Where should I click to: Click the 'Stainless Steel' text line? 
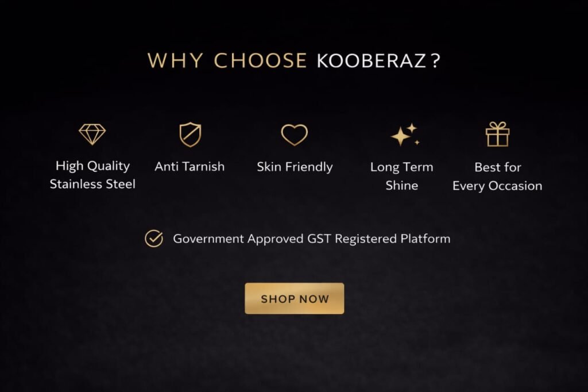click(92, 185)
